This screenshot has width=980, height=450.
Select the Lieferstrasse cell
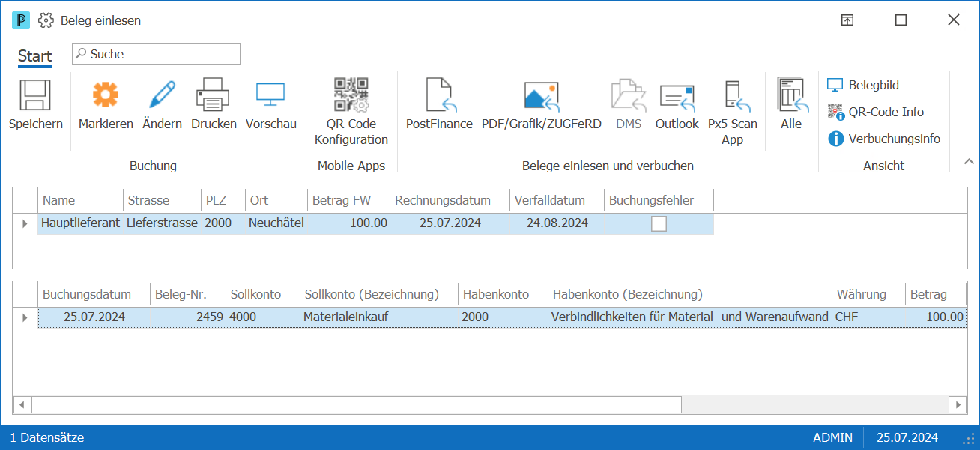click(162, 223)
